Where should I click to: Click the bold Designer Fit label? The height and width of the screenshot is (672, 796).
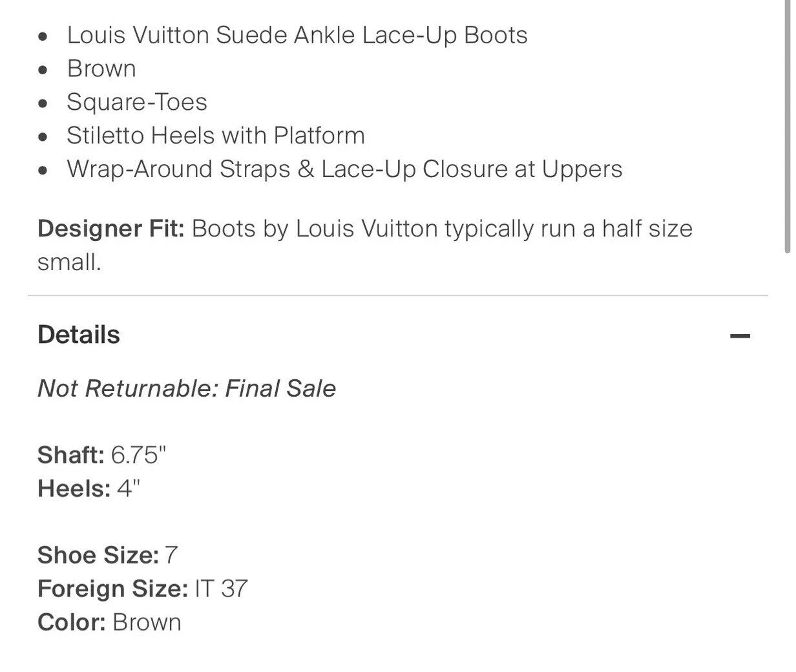coord(111,229)
